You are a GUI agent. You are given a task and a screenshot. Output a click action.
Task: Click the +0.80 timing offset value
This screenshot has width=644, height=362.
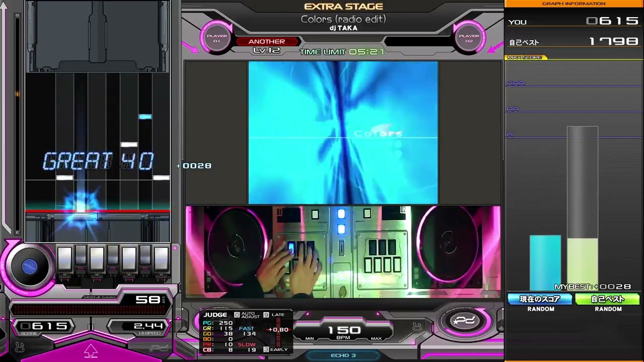coord(278,330)
